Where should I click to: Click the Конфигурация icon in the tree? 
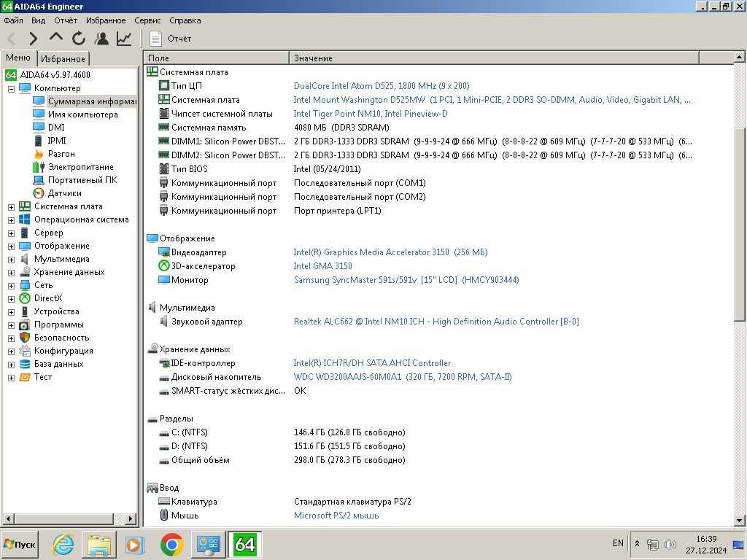25,351
